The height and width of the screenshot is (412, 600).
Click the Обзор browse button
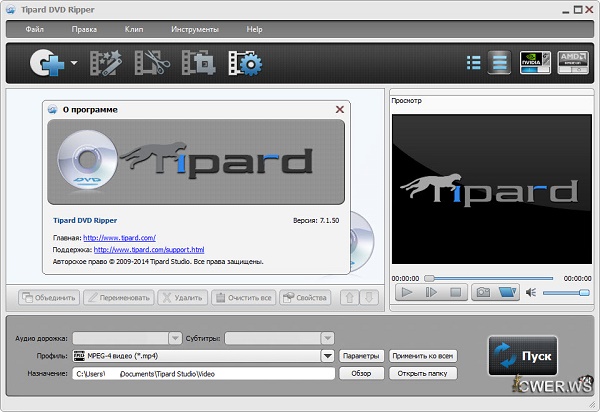point(361,373)
